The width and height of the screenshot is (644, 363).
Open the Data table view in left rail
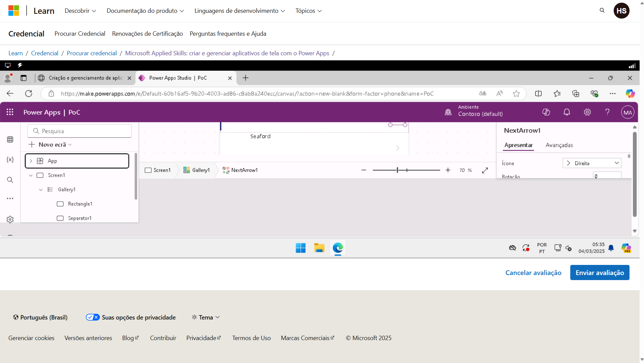click(x=10, y=140)
